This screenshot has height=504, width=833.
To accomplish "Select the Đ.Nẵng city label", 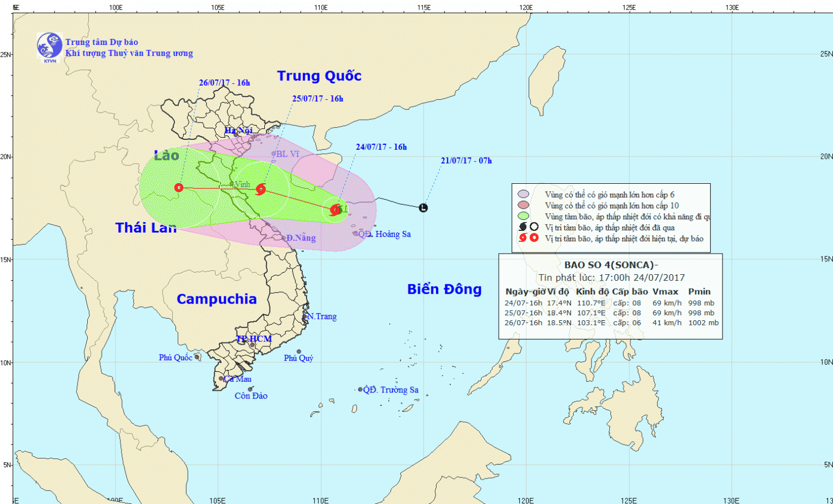I will click(301, 238).
